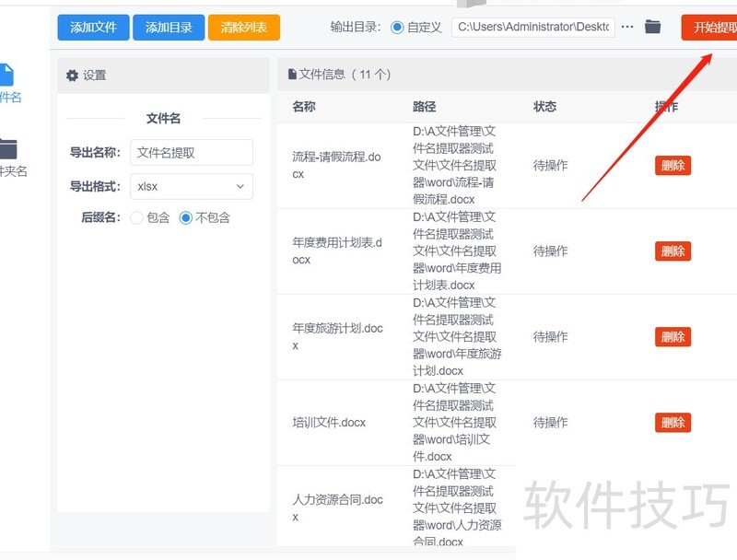Choose the include suffix radio option

coord(137,218)
